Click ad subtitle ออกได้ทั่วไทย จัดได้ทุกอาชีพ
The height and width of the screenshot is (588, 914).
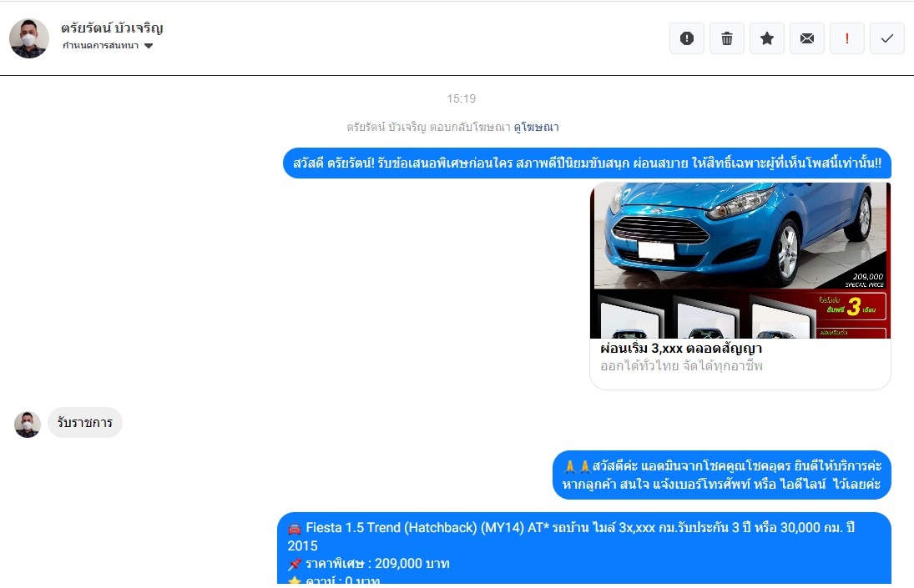681,365
